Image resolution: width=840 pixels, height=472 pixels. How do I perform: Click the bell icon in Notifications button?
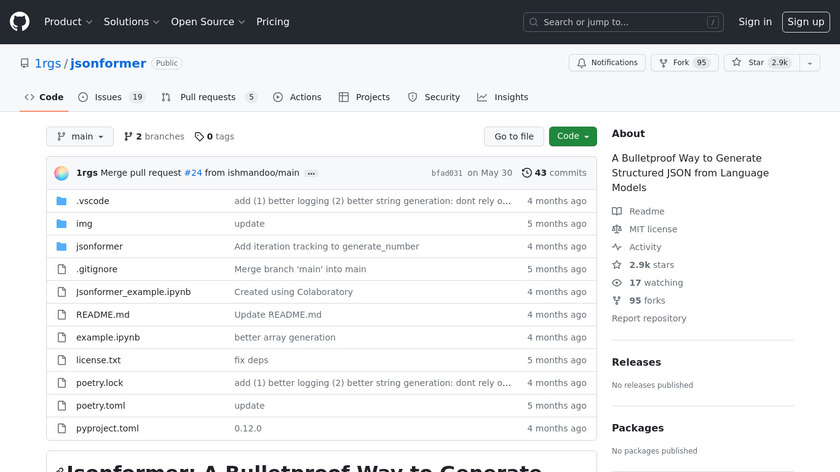pyautogui.click(x=582, y=63)
